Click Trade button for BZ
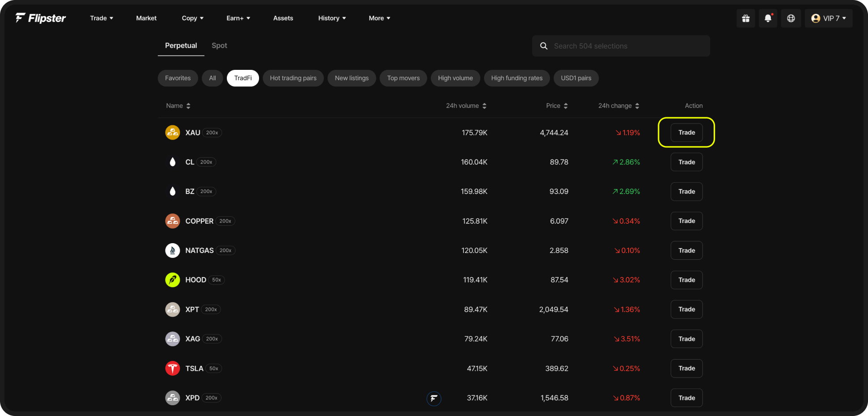This screenshot has width=868, height=416. coord(686,191)
